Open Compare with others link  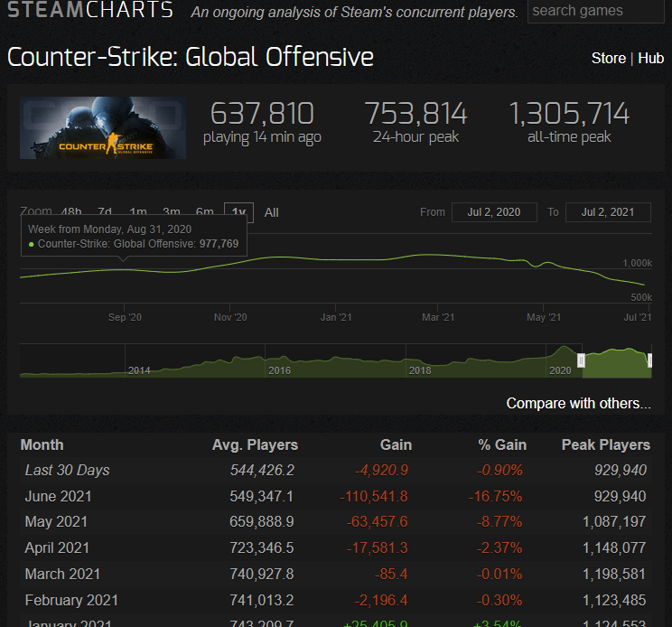point(578,403)
